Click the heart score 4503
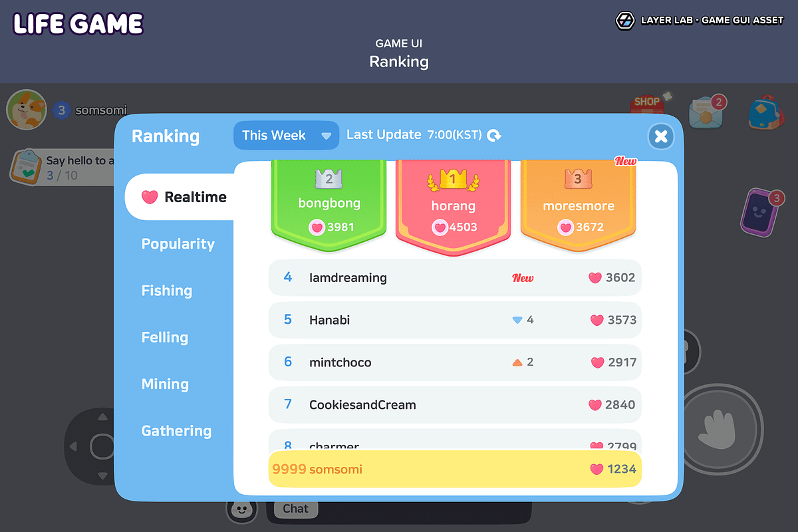Screen dimensions: 798x532 [455, 227]
